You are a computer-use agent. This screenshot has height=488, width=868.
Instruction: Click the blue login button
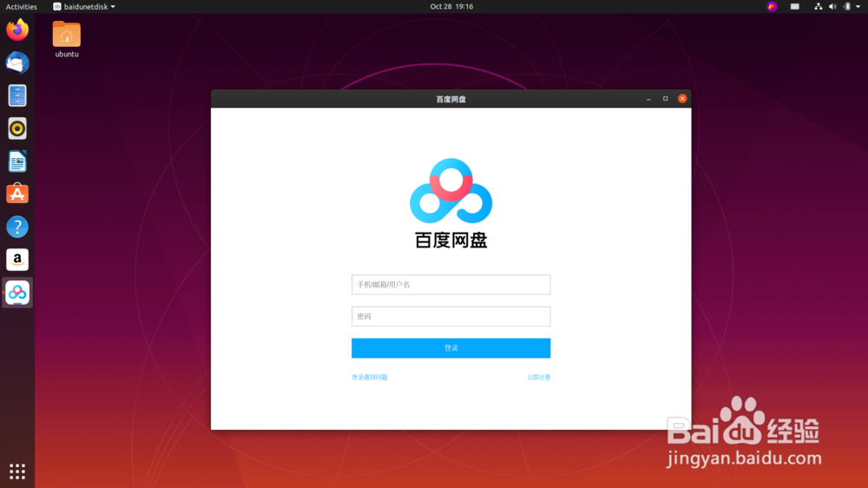pyautogui.click(x=450, y=348)
